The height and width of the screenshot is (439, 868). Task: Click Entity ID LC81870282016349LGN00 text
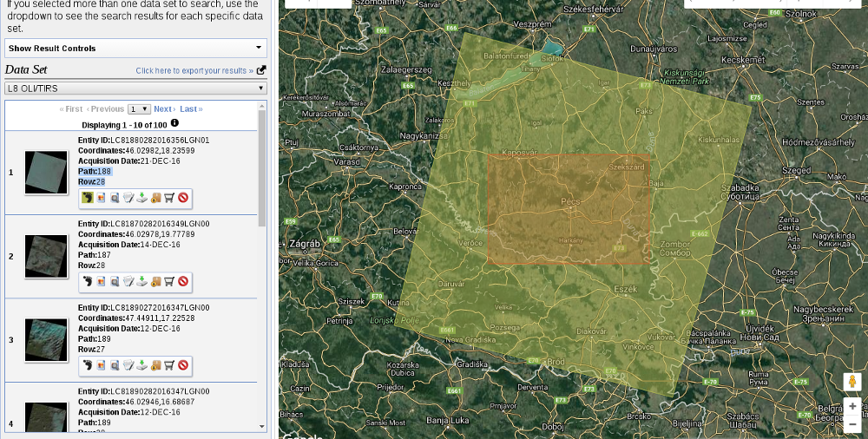[x=144, y=224]
